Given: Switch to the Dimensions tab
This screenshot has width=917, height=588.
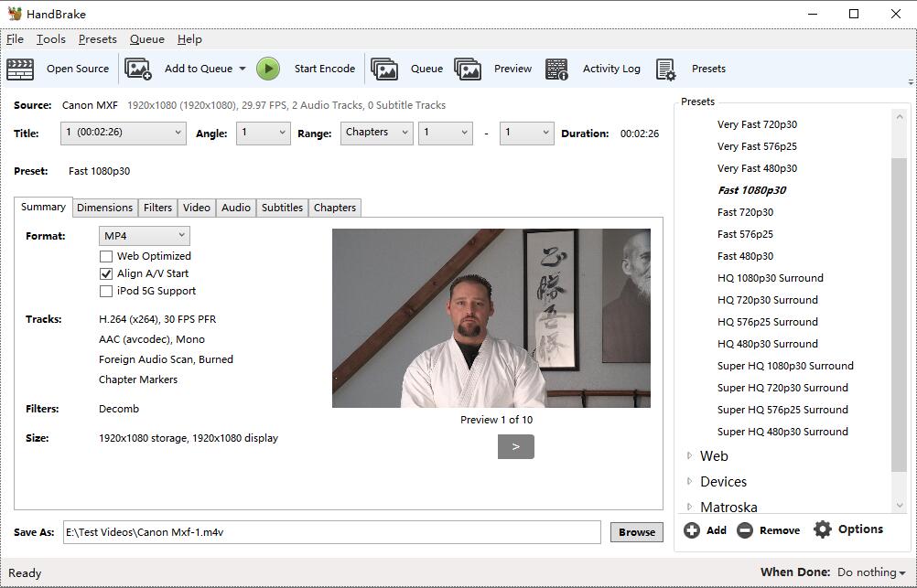Looking at the screenshot, I should (104, 208).
